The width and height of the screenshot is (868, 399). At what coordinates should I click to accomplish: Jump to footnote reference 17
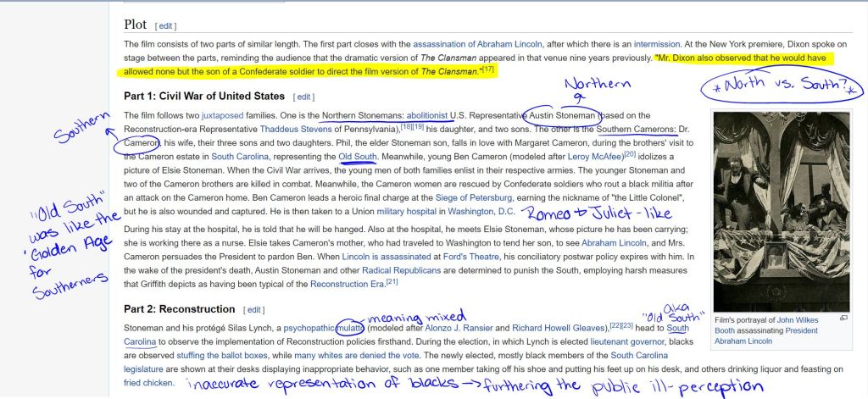click(488, 69)
